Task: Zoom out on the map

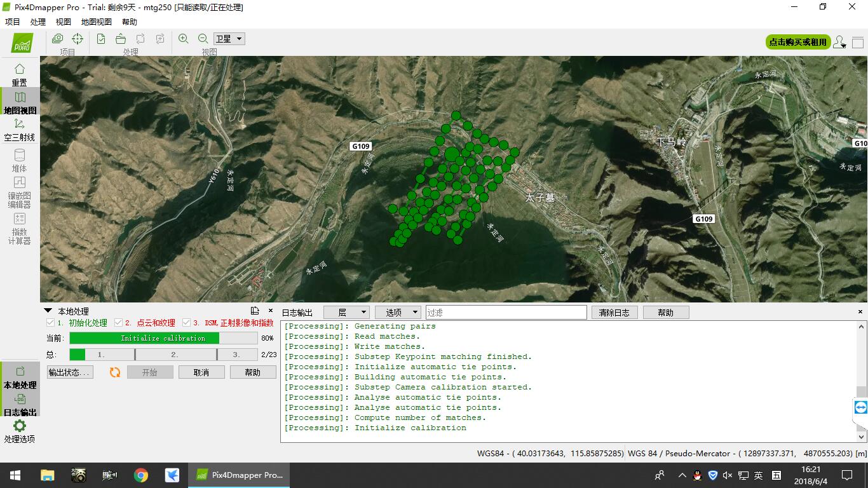Action: click(x=203, y=39)
